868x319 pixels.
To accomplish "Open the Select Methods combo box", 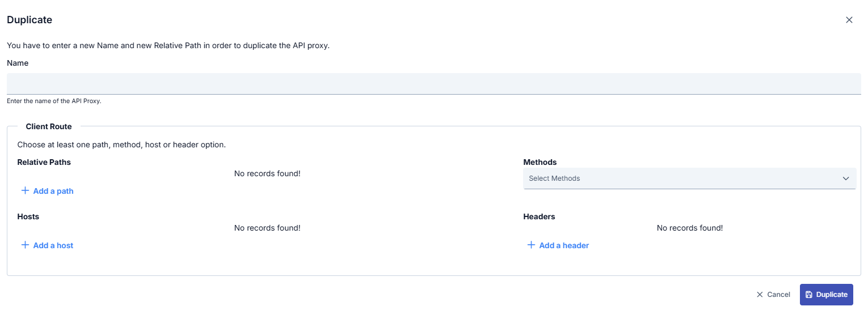I will (681, 178).
